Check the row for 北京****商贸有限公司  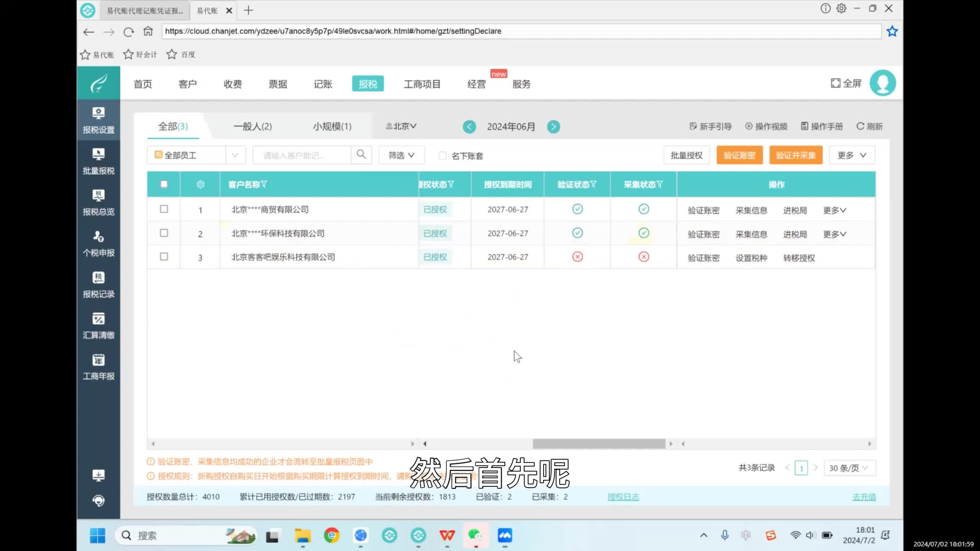click(164, 209)
